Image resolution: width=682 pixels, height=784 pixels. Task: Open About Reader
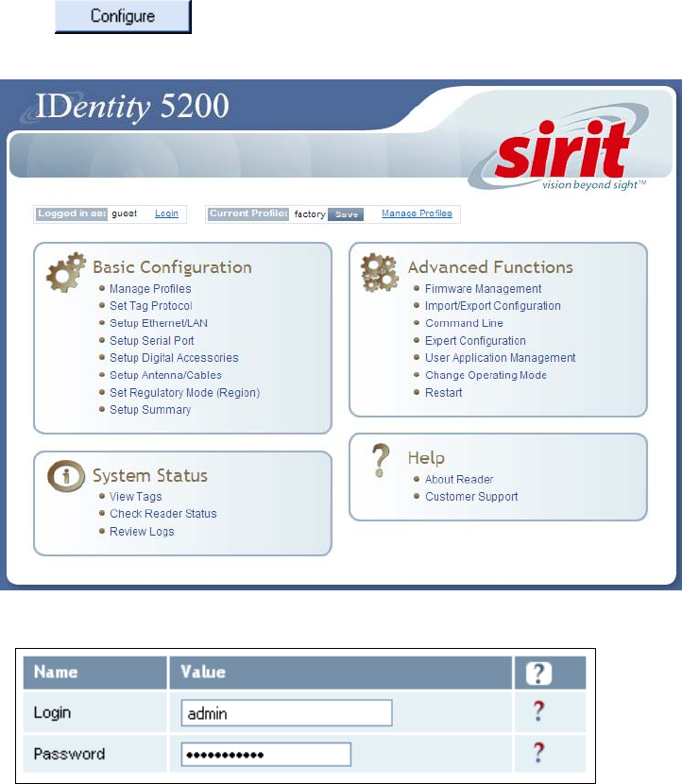pyautogui.click(x=459, y=479)
